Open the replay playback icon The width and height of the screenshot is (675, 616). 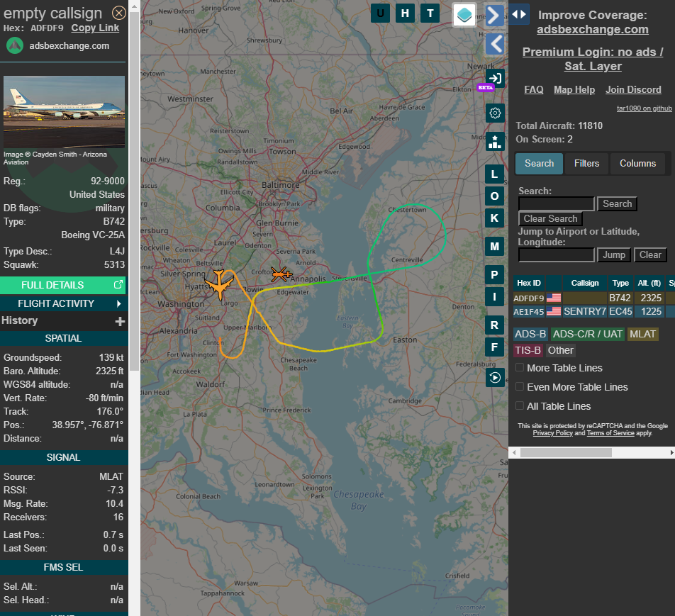coord(495,378)
